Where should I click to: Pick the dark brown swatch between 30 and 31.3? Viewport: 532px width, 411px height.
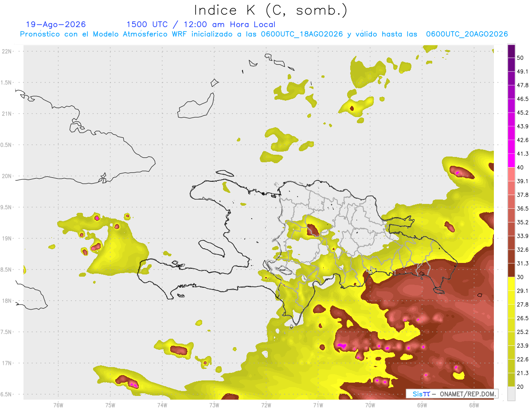511,270
